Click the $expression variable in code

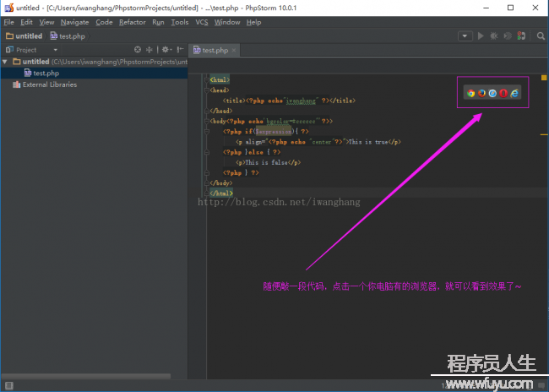pyautogui.click(x=274, y=131)
